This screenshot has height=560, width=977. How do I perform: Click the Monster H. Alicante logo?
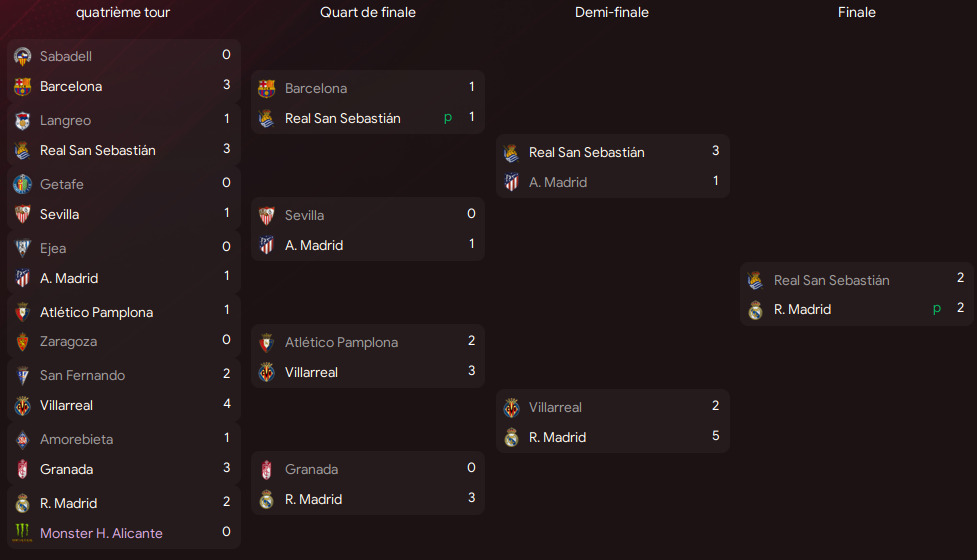pos(22,534)
